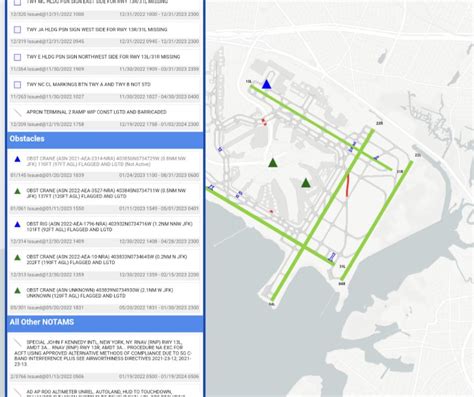Click green triangle beside OBST CRANE ASN UNKNOWN entry
This screenshot has width=474, height=397.
(x=18, y=291)
